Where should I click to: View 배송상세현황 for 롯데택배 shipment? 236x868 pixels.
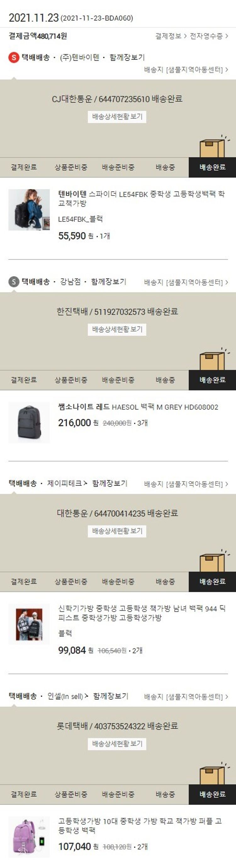pos(117,743)
